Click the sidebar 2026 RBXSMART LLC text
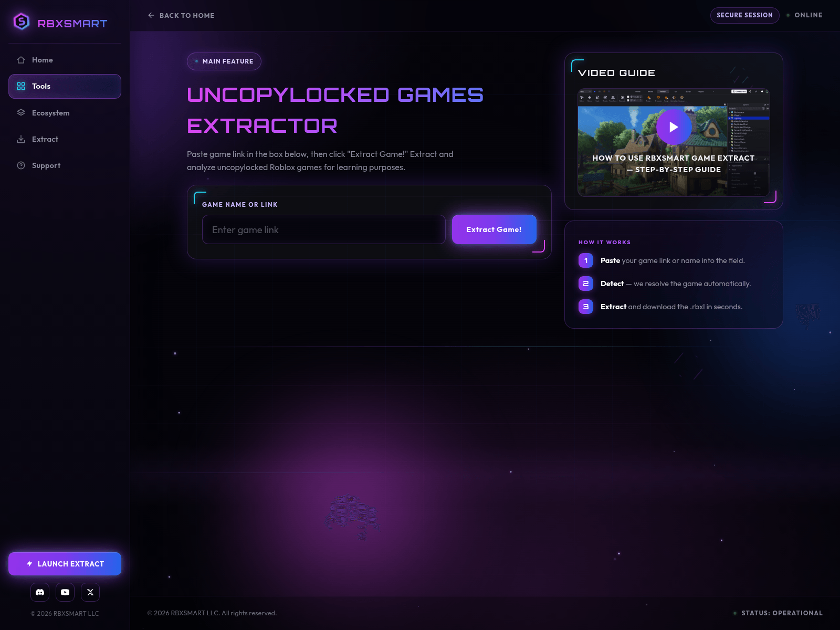 coord(65,614)
